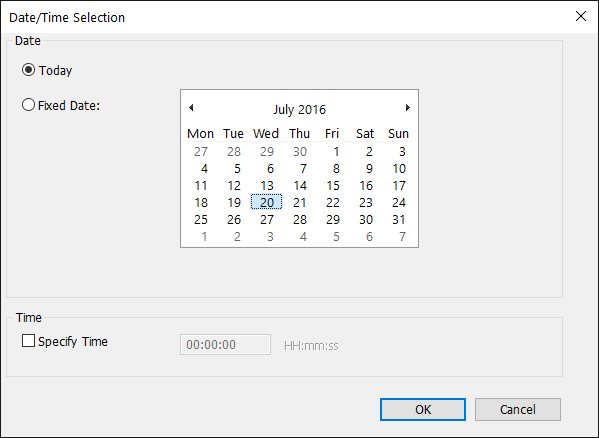The width and height of the screenshot is (599, 438).
Task: Select grayed June 27 in first row
Action: click(201, 152)
